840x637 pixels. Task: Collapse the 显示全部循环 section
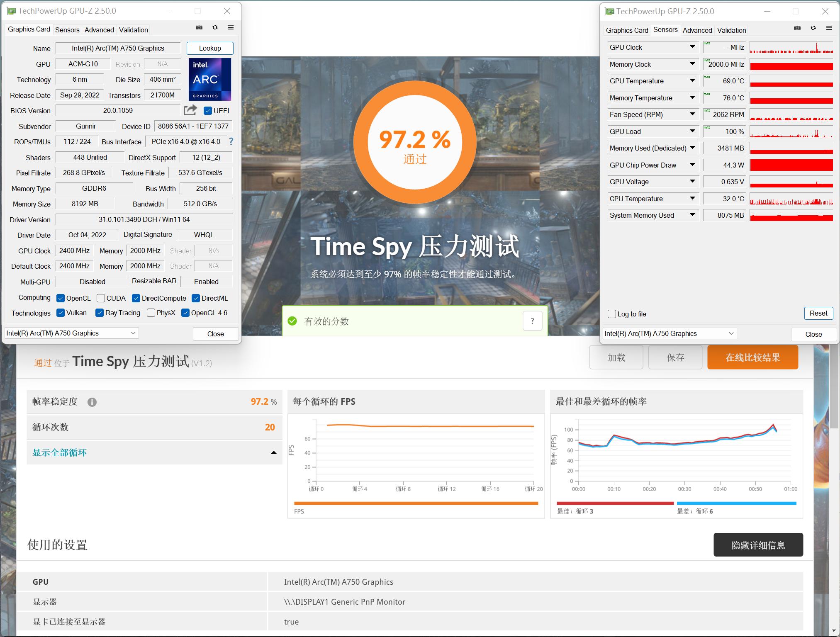(x=273, y=452)
